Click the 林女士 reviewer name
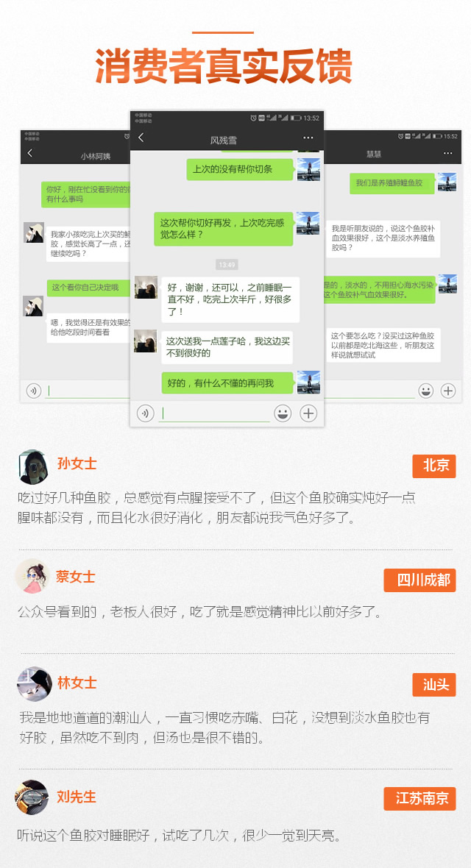The image size is (471, 868). point(77,683)
